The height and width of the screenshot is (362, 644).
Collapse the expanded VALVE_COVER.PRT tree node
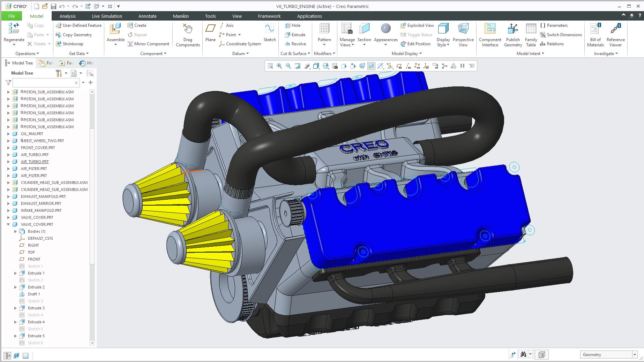click(x=8, y=224)
